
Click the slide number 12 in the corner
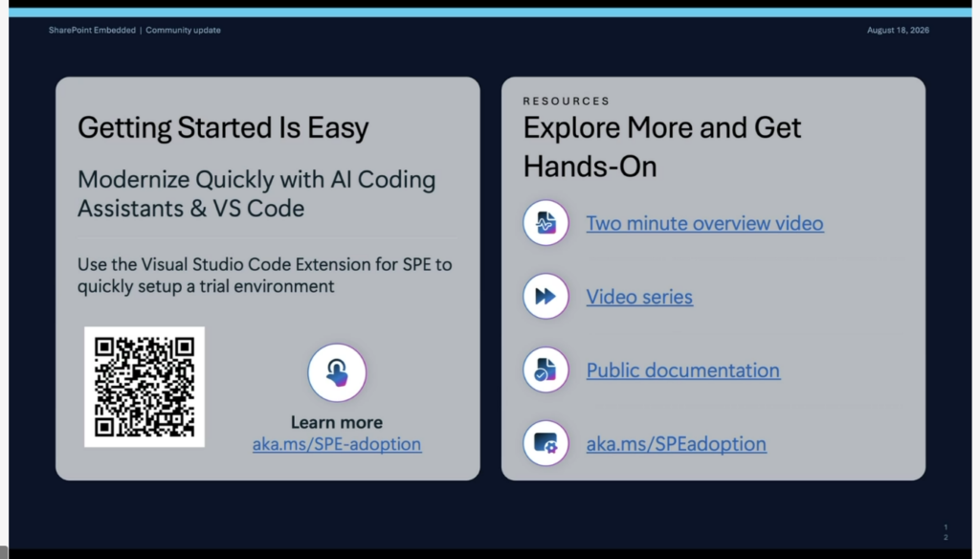[x=946, y=532]
